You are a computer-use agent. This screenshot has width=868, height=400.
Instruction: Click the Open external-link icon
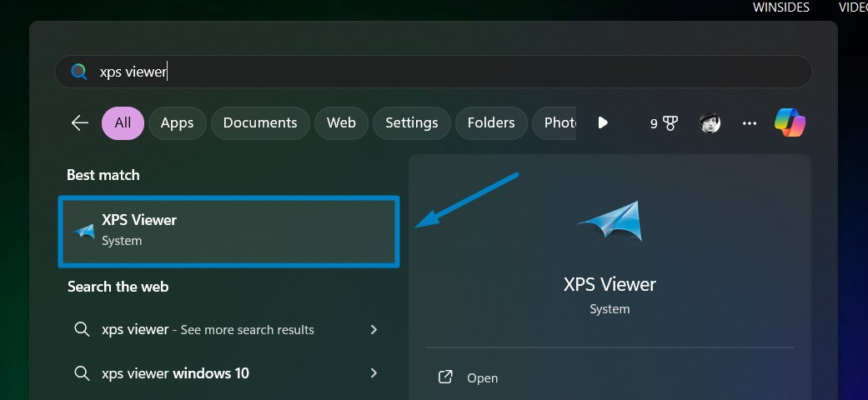pos(445,377)
